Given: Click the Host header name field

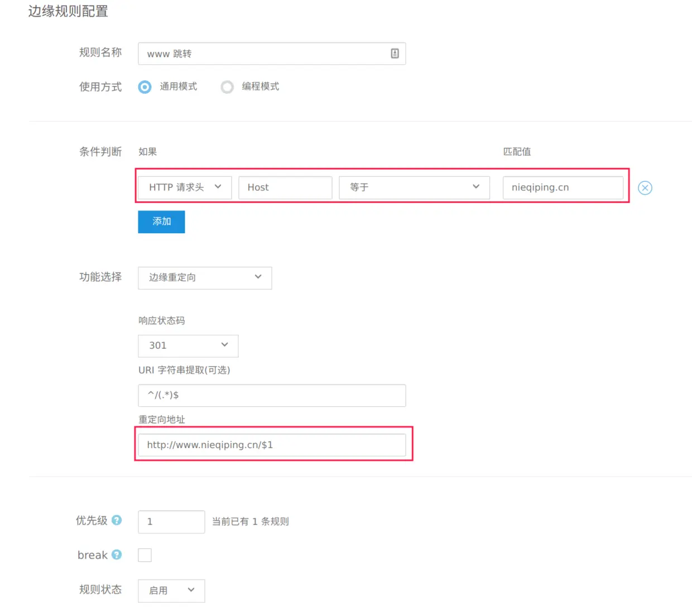Looking at the screenshot, I should tap(285, 187).
